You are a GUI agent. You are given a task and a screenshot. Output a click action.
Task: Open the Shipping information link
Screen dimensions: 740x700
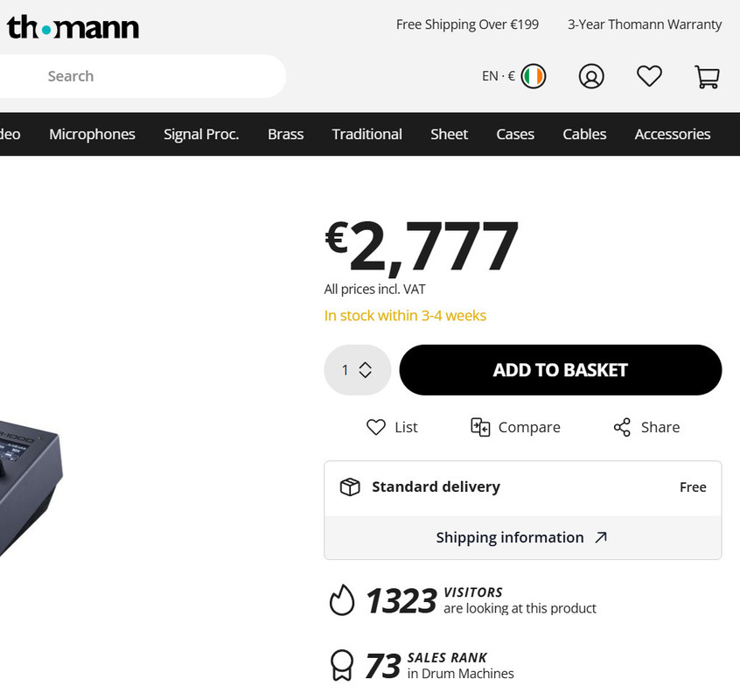point(510,537)
